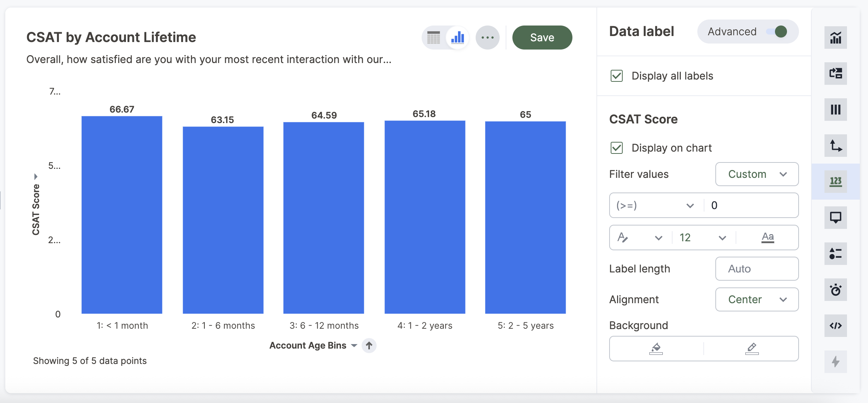Viewport: 868px width, 403px height.
Task: Open the legend settings sidebar icon
Action: coord(835,254)
